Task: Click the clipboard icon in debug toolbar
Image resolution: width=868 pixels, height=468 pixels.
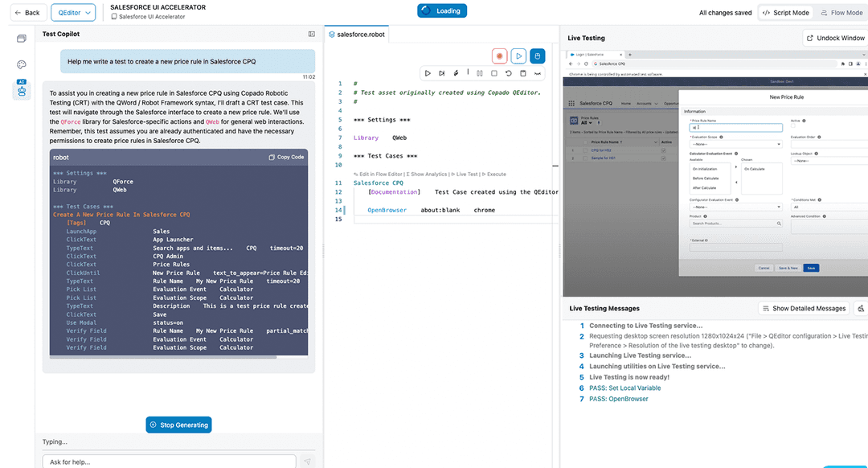Action: (x=523, y=73)
